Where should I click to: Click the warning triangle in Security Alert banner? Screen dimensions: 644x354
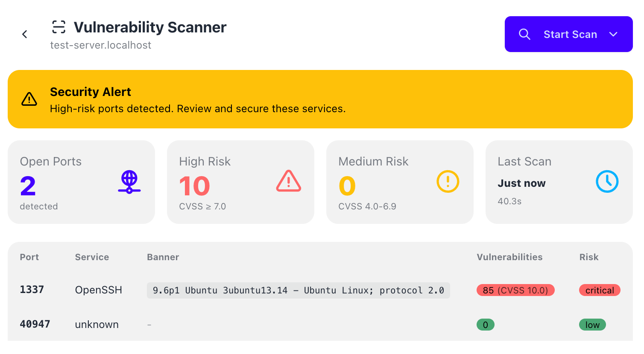coord(29,99)
